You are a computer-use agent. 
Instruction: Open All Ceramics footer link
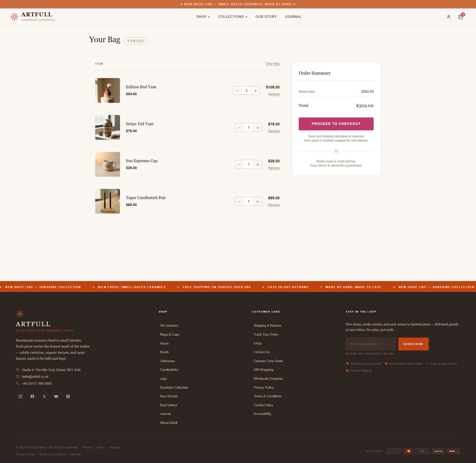[x=169, y=326]
